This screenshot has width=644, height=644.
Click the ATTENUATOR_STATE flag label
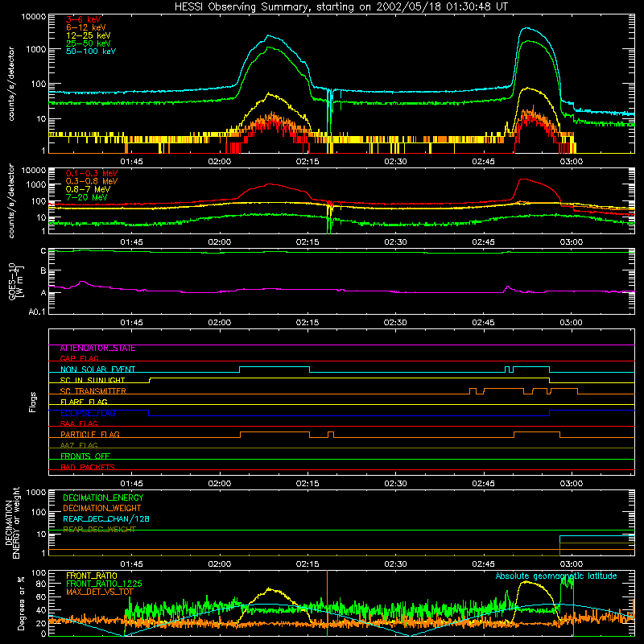97,349
